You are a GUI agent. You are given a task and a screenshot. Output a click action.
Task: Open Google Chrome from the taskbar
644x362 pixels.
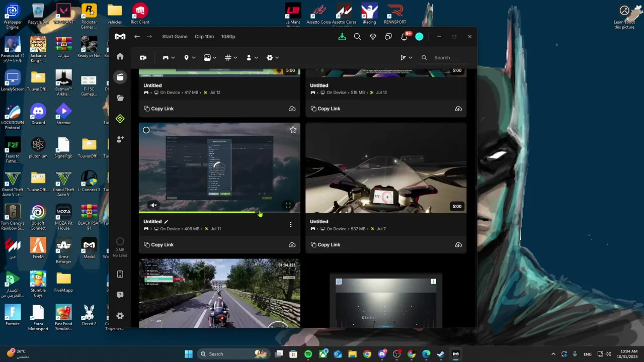click(x=367, y=354)
